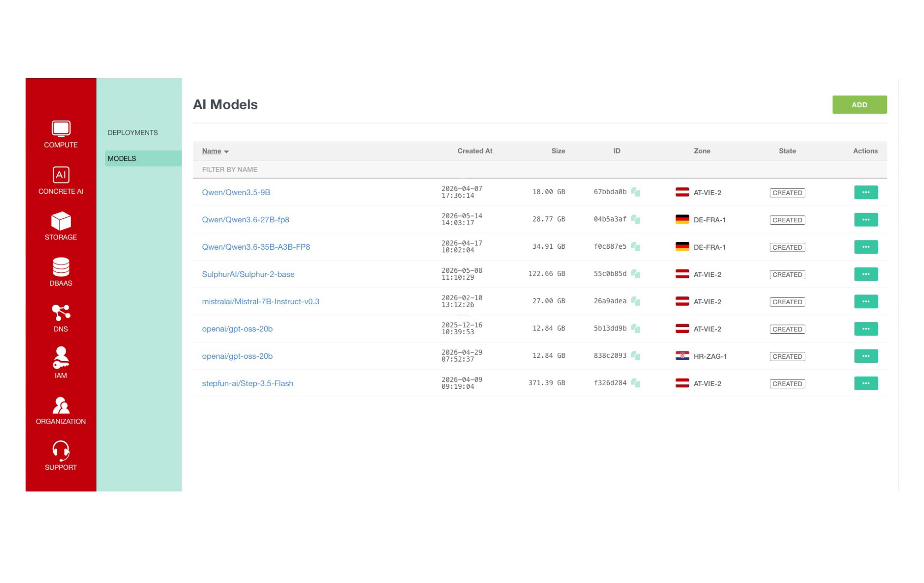Click CREATED state badge for Qwen3.5-9B
The width and height of the screenshot is (924, 583).
pyautogui.click(x=787, y=193)
